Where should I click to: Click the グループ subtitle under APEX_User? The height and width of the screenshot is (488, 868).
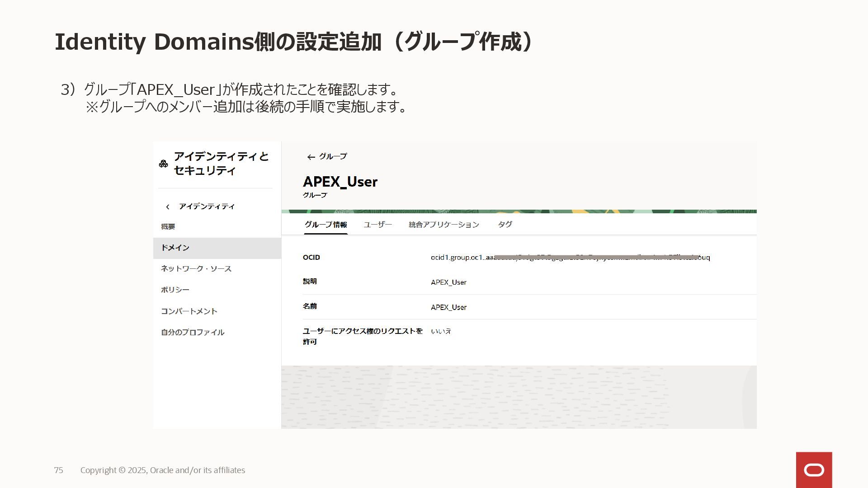tap(315, 195)
